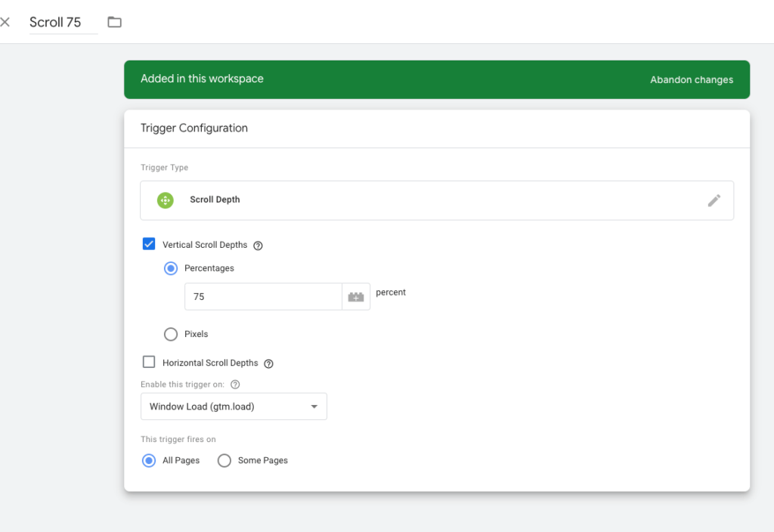Select All Pages radio button
This screenshot has height=532, width=774.
[149, 460]
